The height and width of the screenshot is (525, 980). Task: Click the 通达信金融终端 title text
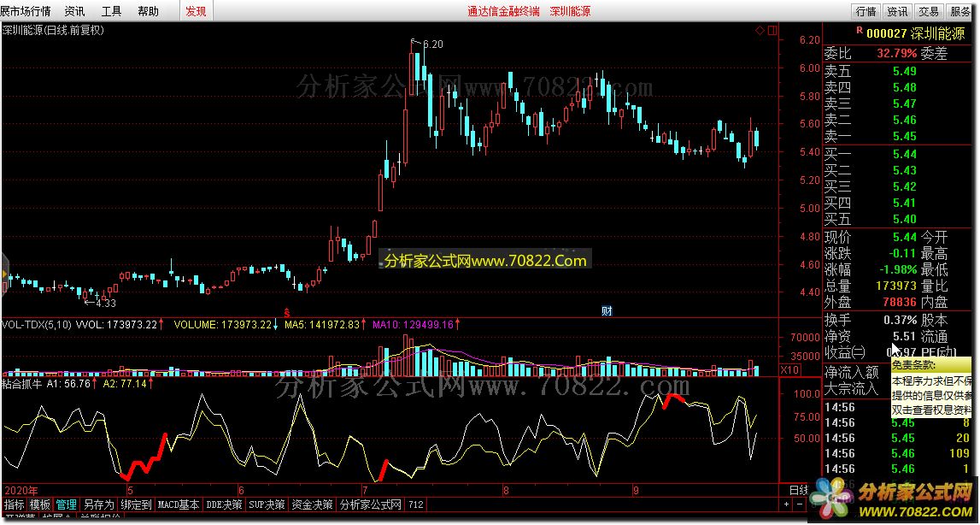[x=504, y=11]
